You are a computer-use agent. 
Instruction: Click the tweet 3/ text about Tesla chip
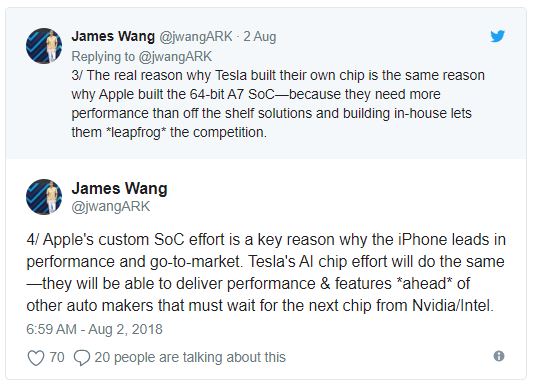click(x=278, y=104)
